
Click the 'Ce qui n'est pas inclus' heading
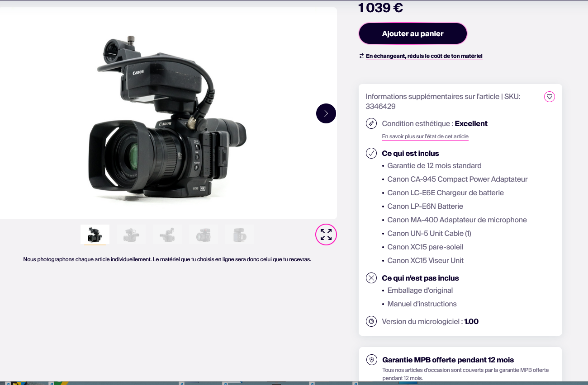420,278
